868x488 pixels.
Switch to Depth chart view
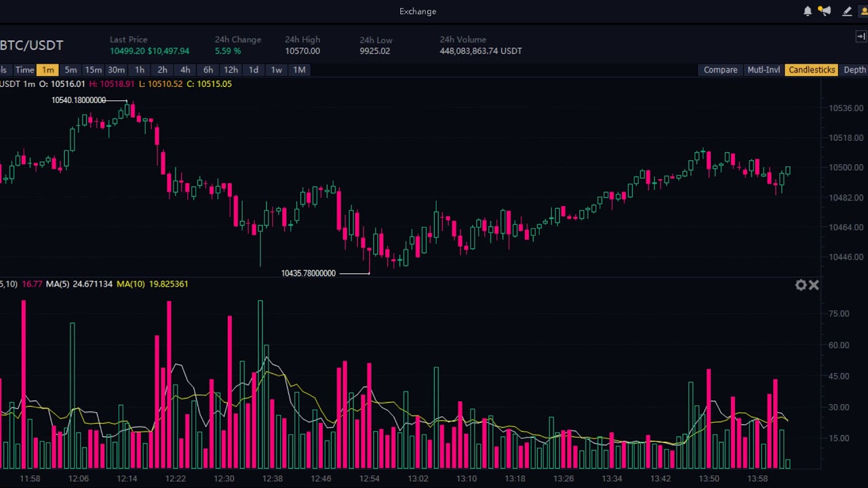coord(854,70)
